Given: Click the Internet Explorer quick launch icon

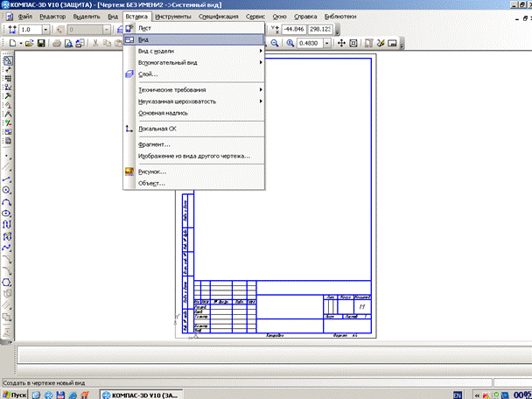Looking at the screenshot, I should point(73,395).
